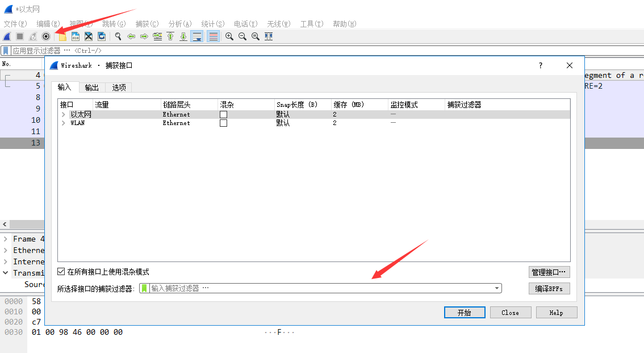Close the capture file using toolbar X icon

88,36
